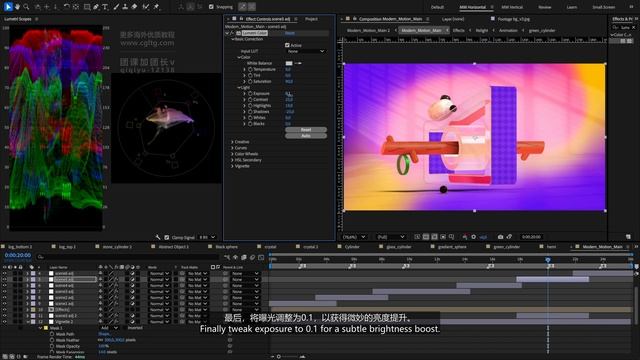Click the motion blur enable icon in timeline

click(x=252, y=257)
